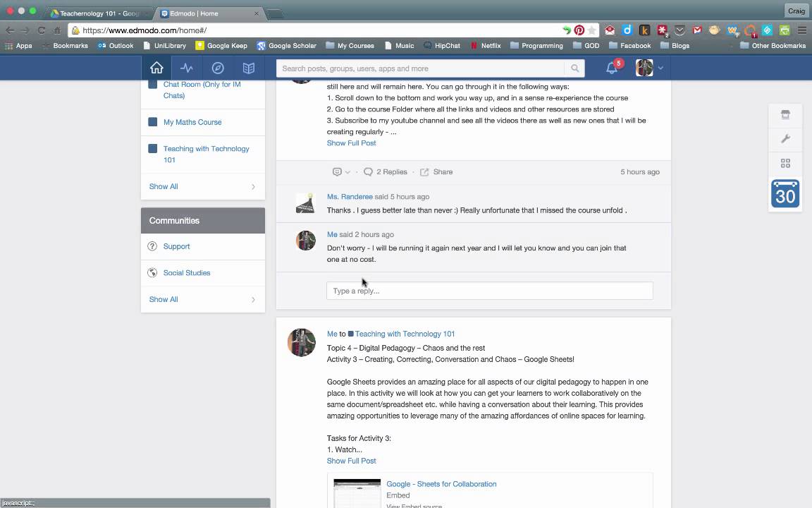Screen dimensions: 812x508
Task: Open the calendar icon showing 30
Action: coord(785,194)
